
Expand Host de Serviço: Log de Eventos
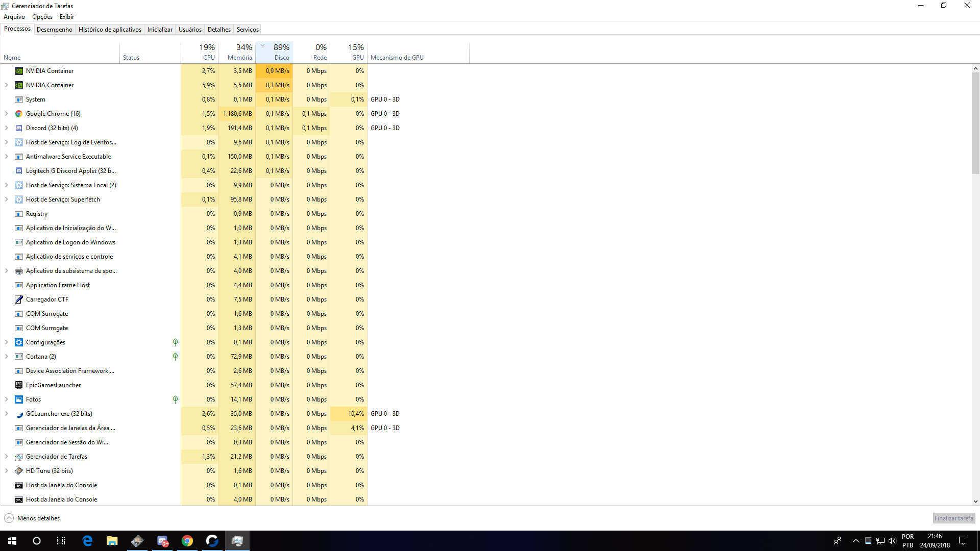pos(7,142)
